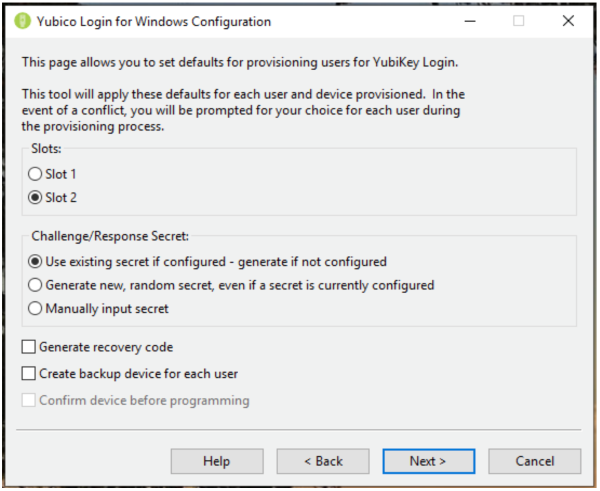600x491 pixels.
Task: Choose 'Generate new, random secret' option
Action: [36, 285]
